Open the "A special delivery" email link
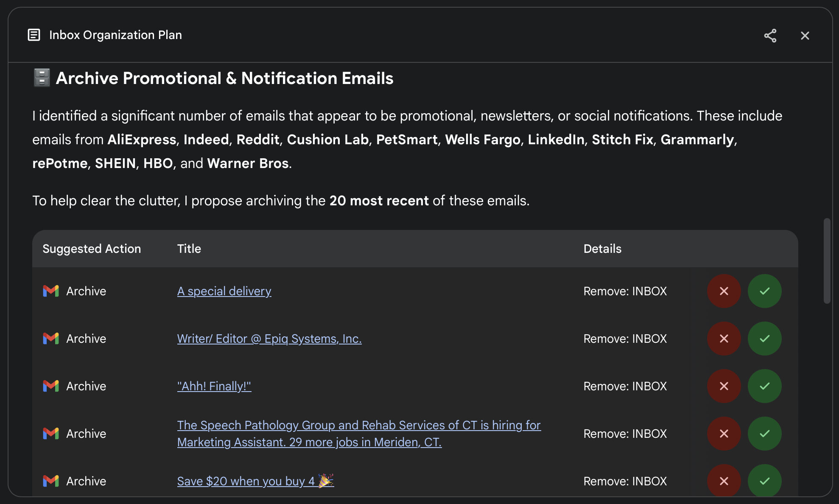The image size is (839, 504). 224,291
